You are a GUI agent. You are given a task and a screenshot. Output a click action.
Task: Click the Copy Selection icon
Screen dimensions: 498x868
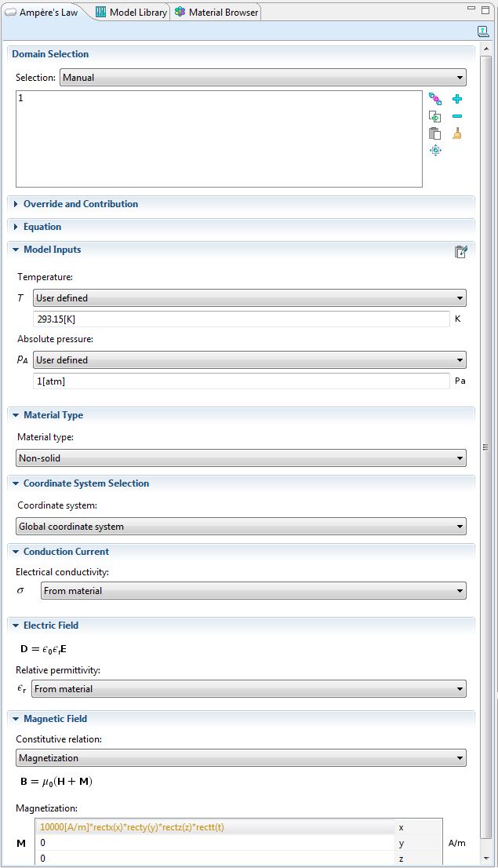coord(434,116)
